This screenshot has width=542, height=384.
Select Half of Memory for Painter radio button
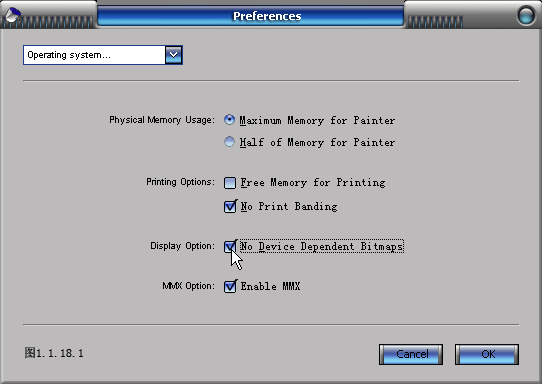pyautogui.click(x=229, y=142)
